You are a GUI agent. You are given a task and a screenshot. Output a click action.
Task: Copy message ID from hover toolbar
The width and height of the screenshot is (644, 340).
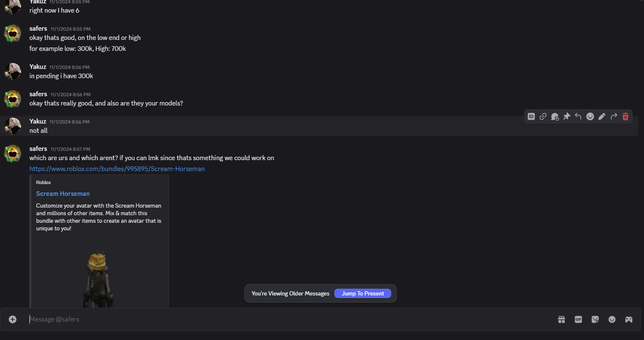tap(531, 116)
